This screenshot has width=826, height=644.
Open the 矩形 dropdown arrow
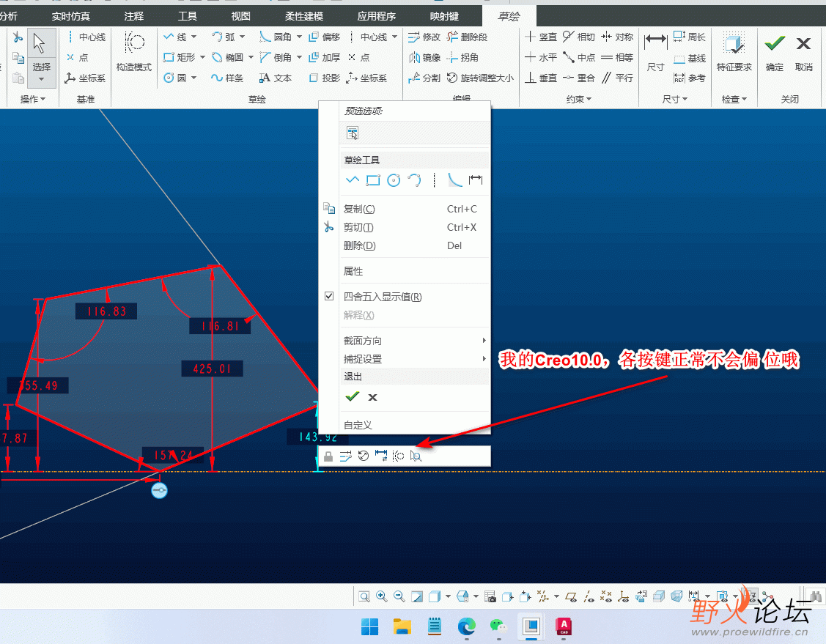pos(202,57)
